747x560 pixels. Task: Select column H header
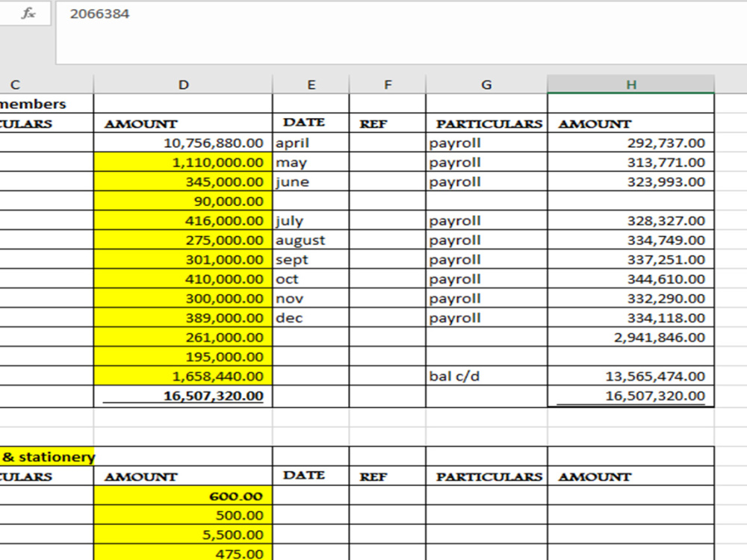pos(630,85)
